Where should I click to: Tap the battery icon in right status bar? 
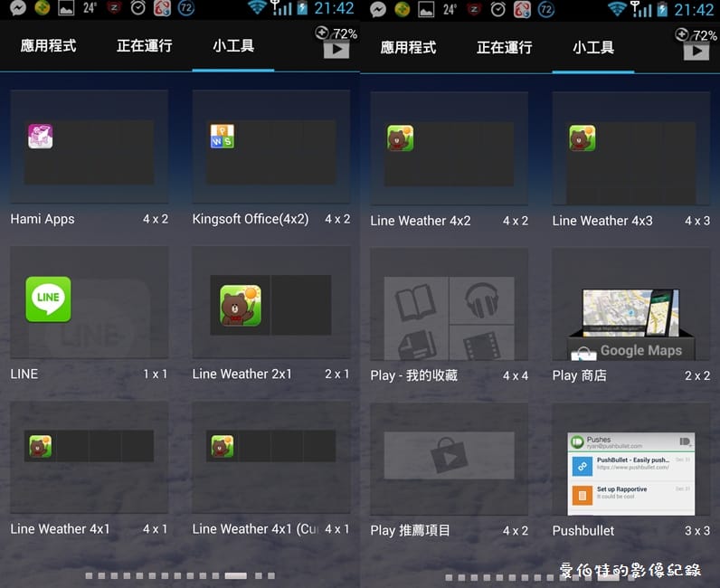point(662,9)
